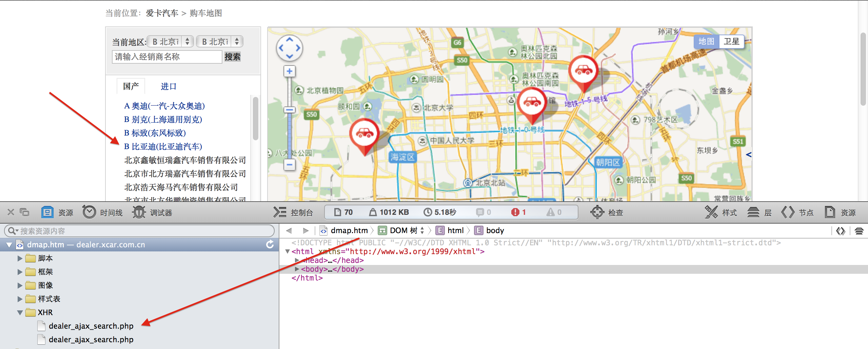Collapse the dmap.htm resource tree
Viewport: 868px width, 349px height.
click(9, 245)
